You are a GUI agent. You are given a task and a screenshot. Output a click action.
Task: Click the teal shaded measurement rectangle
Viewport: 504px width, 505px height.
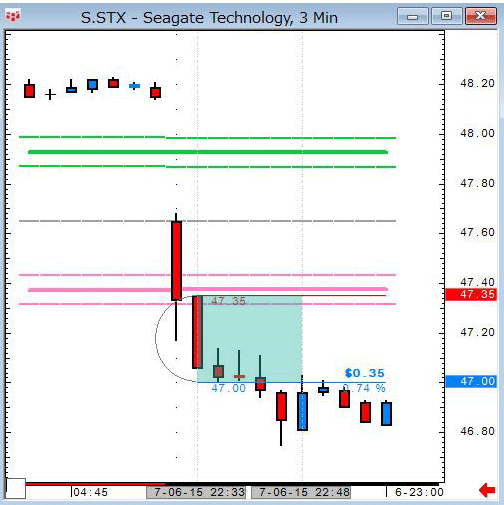[x=250, y=339]
